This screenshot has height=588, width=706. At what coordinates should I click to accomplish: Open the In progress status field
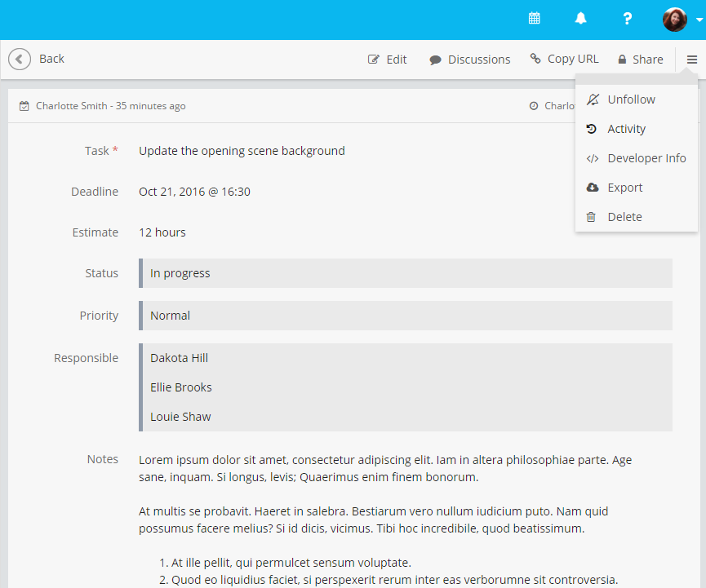[x=406, y=273]
